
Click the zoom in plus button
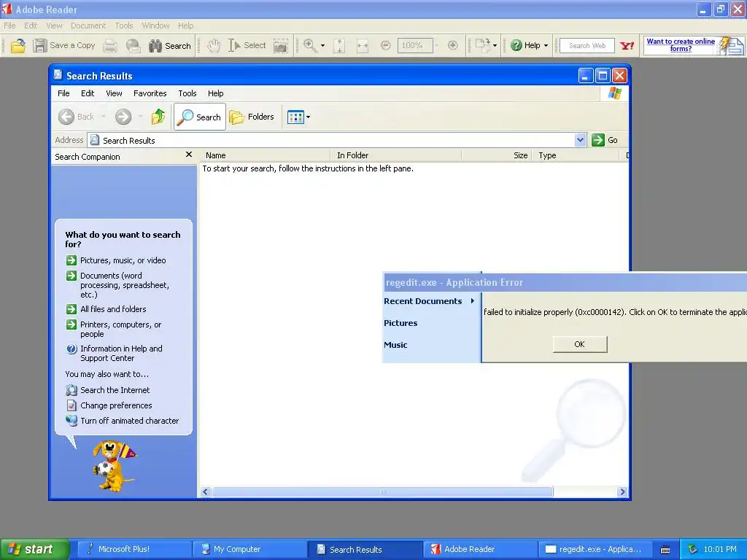click(452, 46)
